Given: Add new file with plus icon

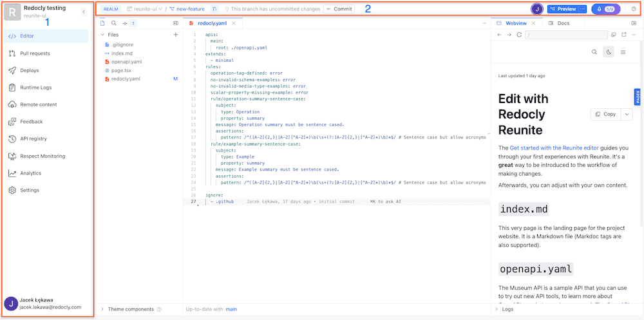Looking at the screenshot, I should tap(176, 35).
